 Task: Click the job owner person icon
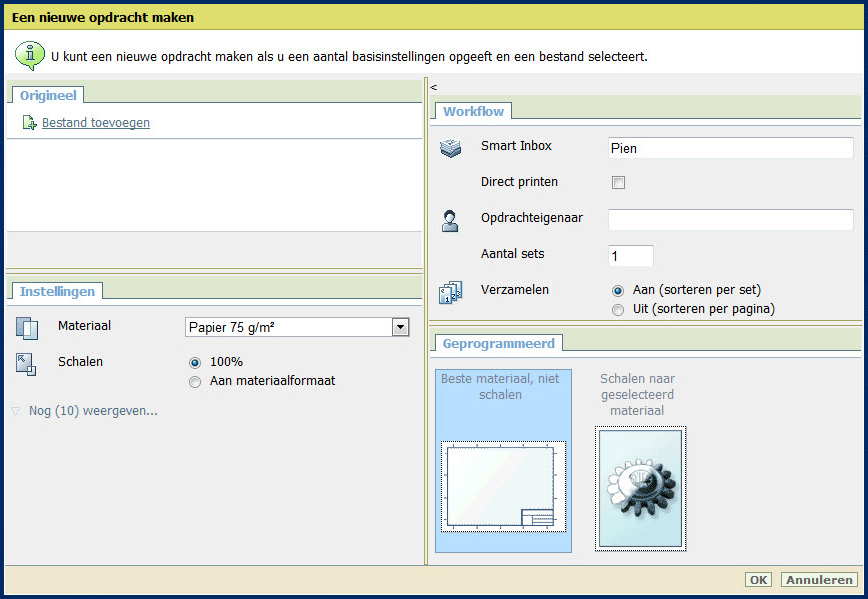coord(451,222)
